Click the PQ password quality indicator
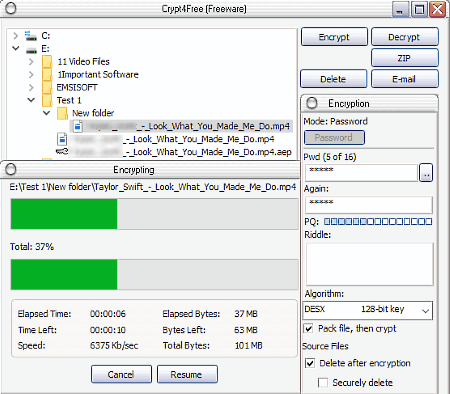This screenshot has height=394, width=450. tap(378, 221)
